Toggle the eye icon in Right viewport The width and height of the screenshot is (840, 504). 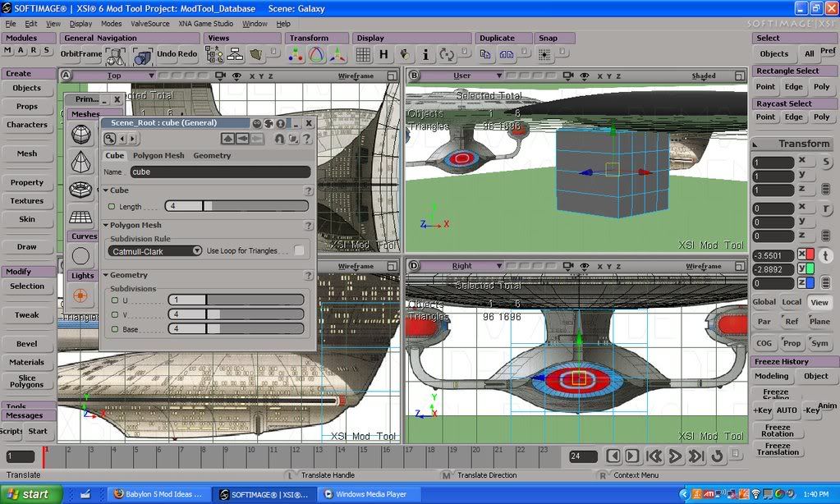pos(585,266)
